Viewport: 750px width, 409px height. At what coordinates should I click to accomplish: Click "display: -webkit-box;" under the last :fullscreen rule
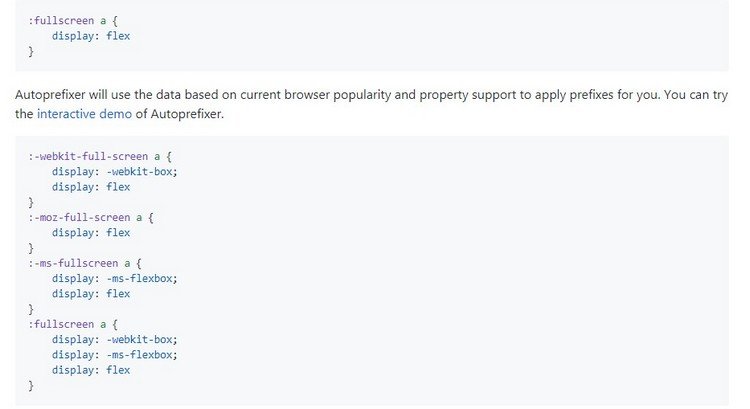(114, 340)
